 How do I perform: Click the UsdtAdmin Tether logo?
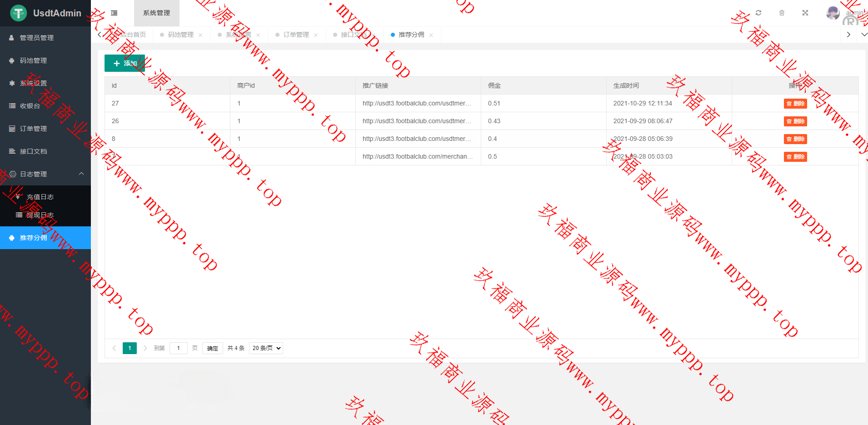[19, 13]
